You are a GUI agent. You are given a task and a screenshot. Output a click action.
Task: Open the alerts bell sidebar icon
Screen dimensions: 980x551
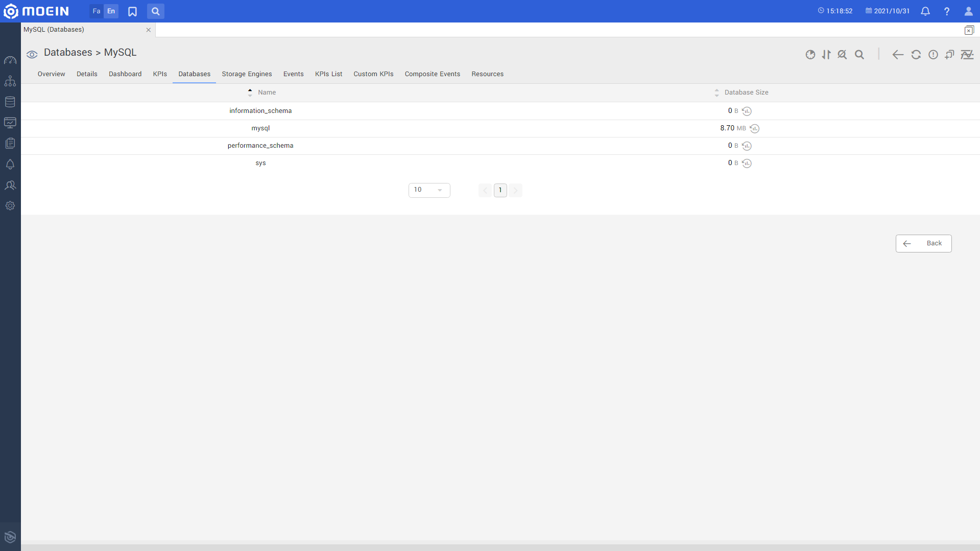point(10,164)
